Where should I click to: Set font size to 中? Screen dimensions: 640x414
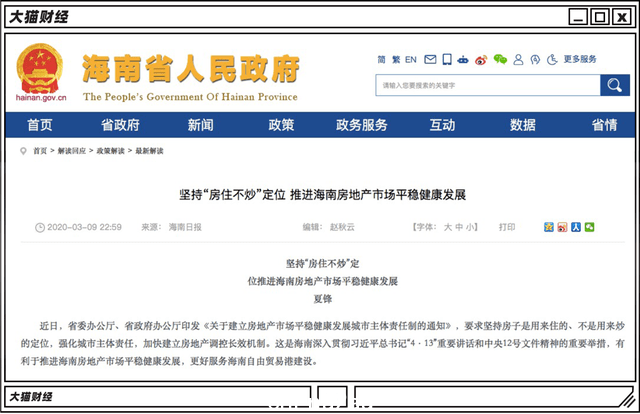click(459, 227)
